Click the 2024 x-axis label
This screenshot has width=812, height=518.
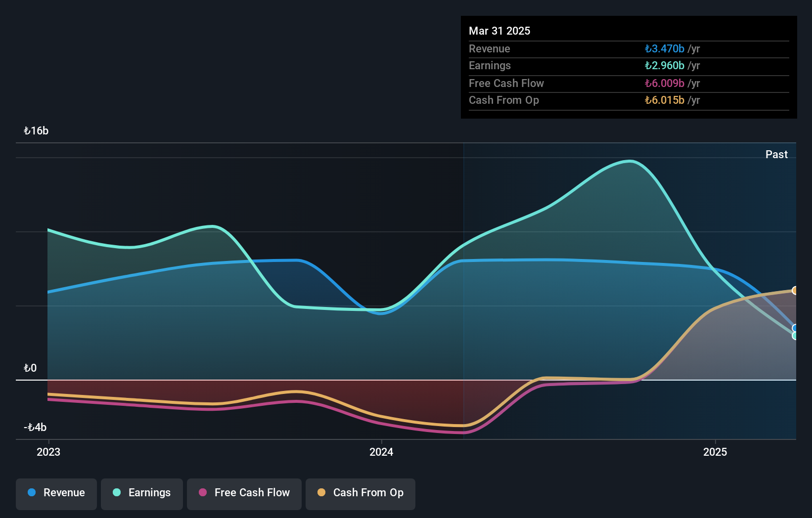pyautogui.click(x=381, y=452)
